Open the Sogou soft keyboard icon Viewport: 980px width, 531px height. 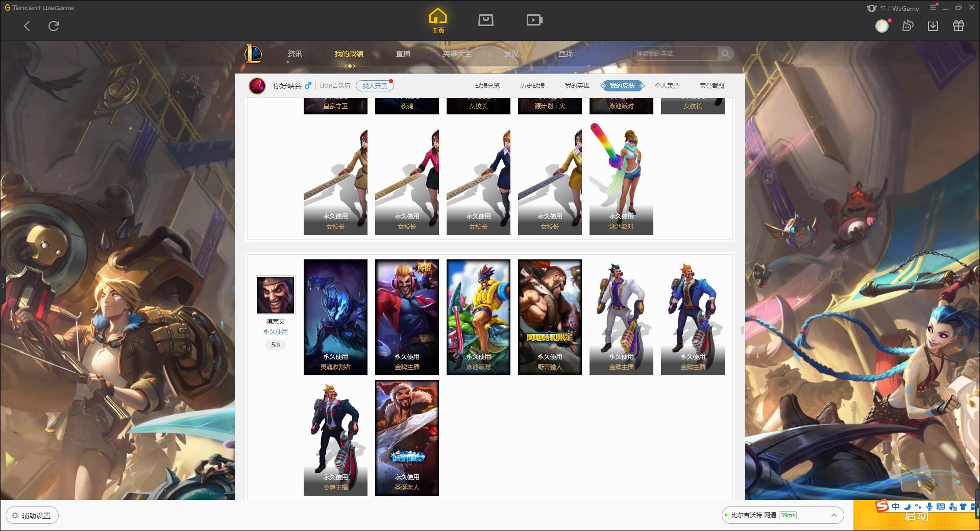point(941,506)
